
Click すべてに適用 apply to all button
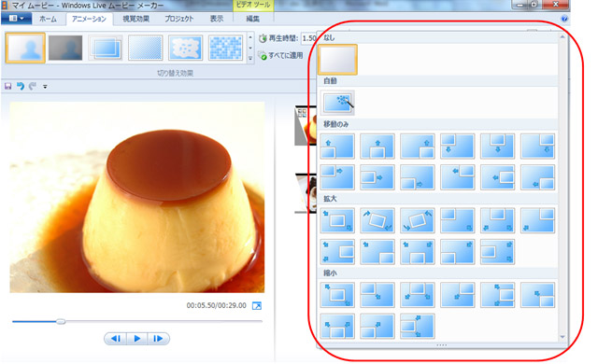281,56
